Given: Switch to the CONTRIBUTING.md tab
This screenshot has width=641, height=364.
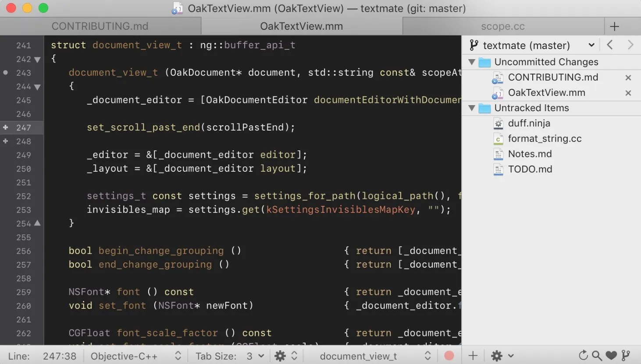Looking at the screenshot, I should tap(100, 26).
